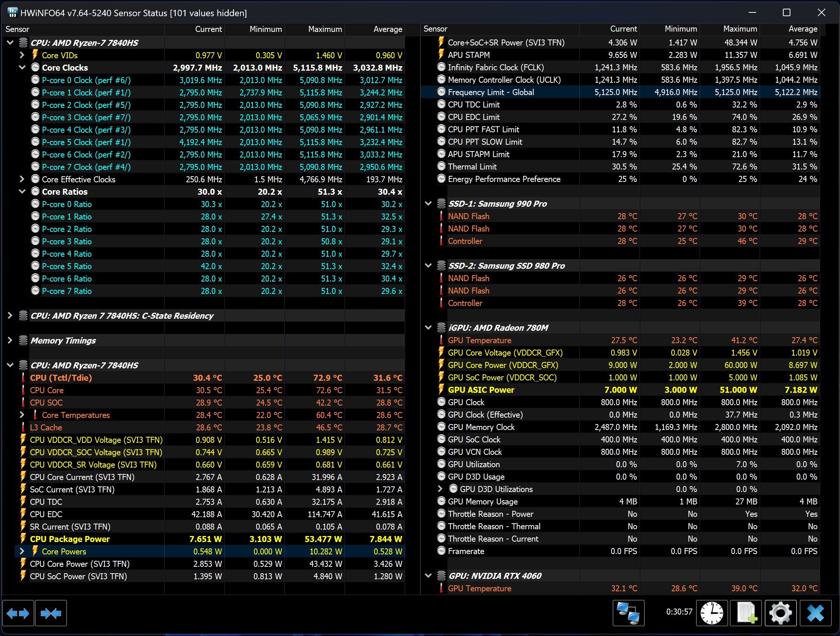Expand the C-State Residency section
Viewport: 840px width, 636px height.
pyautogui.click(x=10, y=316)
